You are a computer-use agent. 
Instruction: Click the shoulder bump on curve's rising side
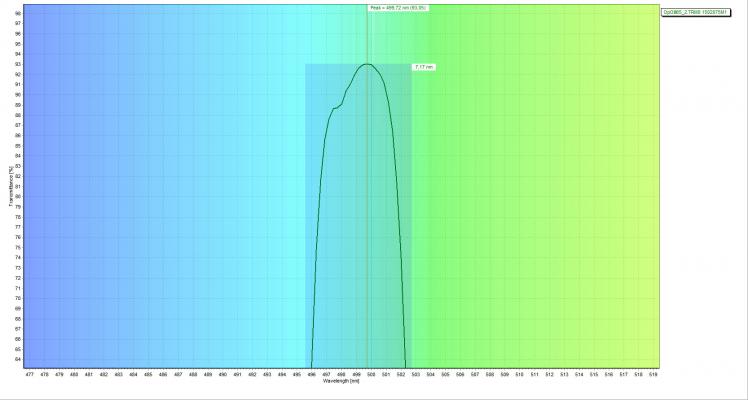tap(337, 107)
